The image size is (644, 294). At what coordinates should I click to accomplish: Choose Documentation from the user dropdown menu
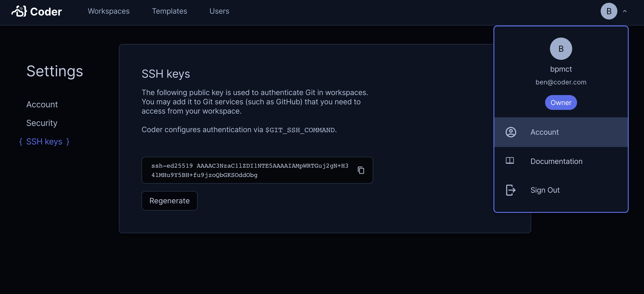(556, 161)
